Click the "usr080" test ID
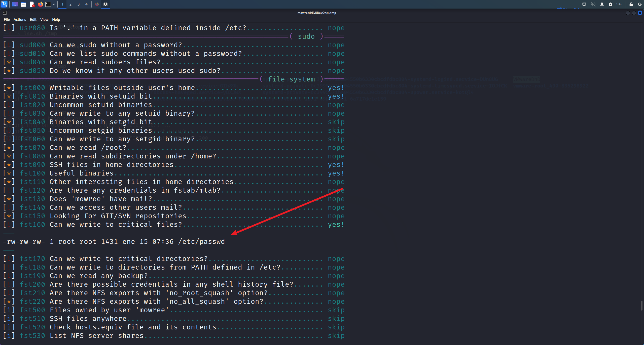Image resolution: width=644 pixels, height=345 pixels. pos(32,28)
